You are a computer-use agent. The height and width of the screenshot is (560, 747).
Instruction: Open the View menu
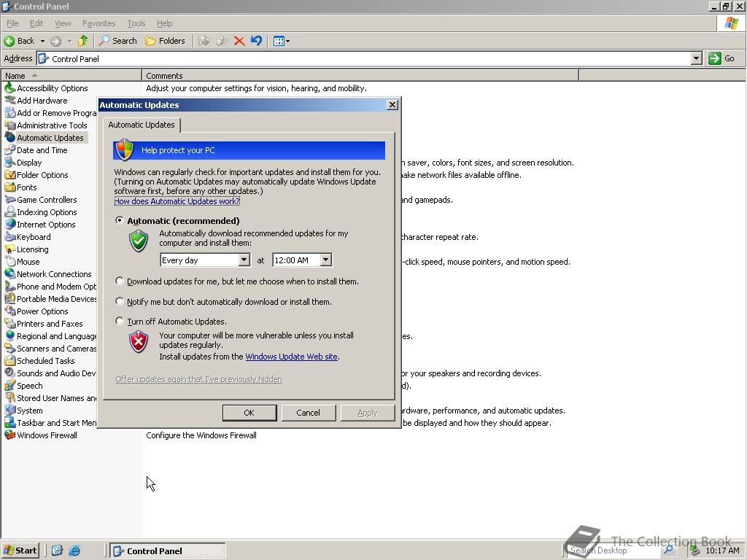(x=63, y=23)
